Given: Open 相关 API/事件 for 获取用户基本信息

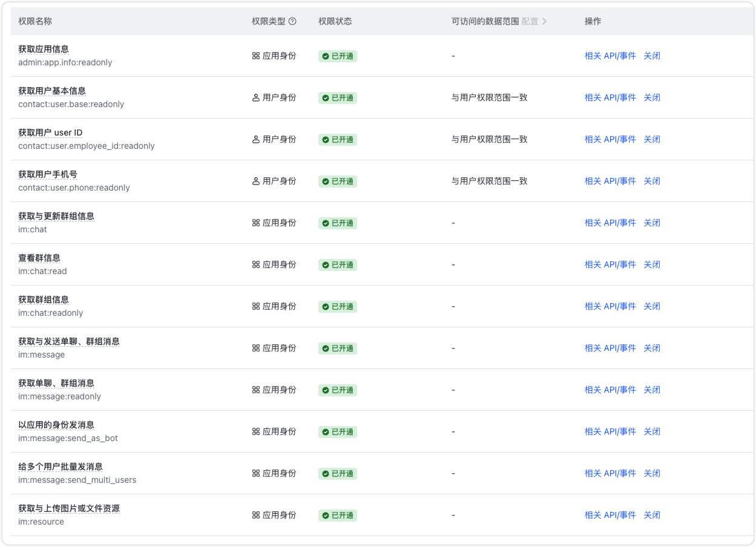Looking at the screenshot, I should point(610,97).
